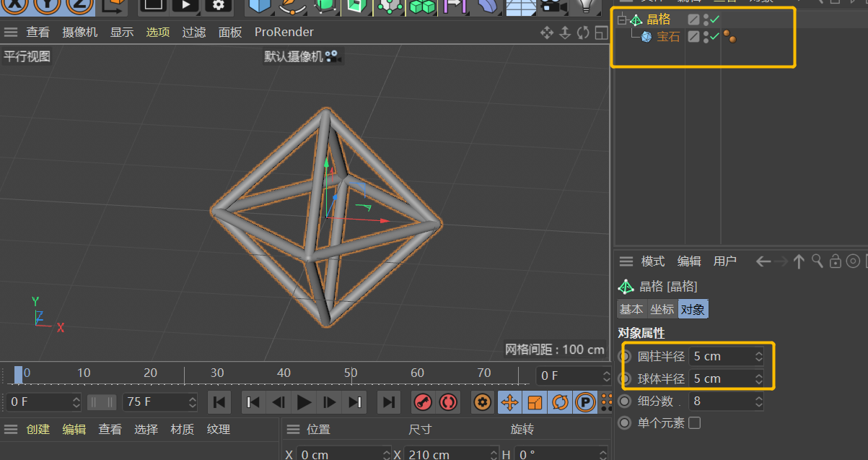Toggle 晶格 visibility dots
The image size is (868, 460).
[x=706, y=19]
